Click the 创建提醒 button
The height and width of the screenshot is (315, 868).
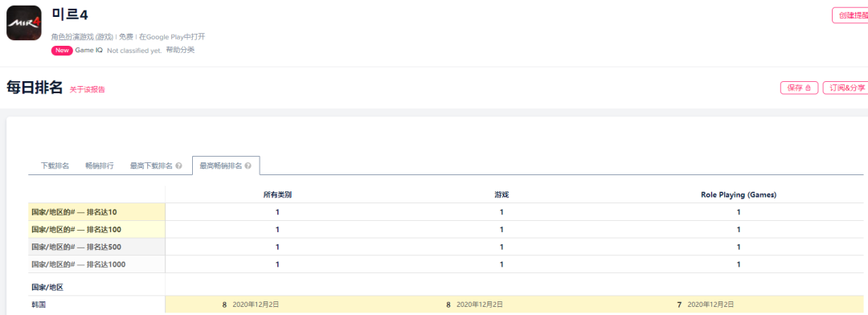[x=851, y=15]
